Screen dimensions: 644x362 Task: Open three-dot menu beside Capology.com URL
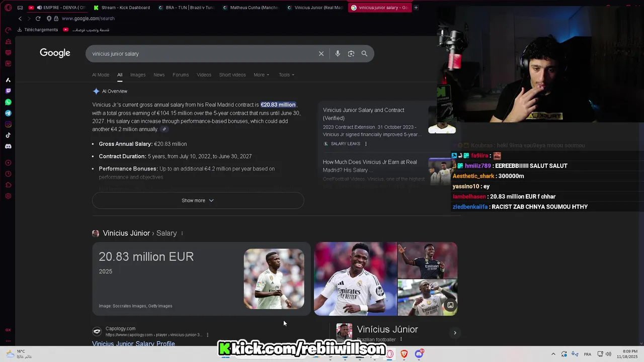(x=207, y=335)
